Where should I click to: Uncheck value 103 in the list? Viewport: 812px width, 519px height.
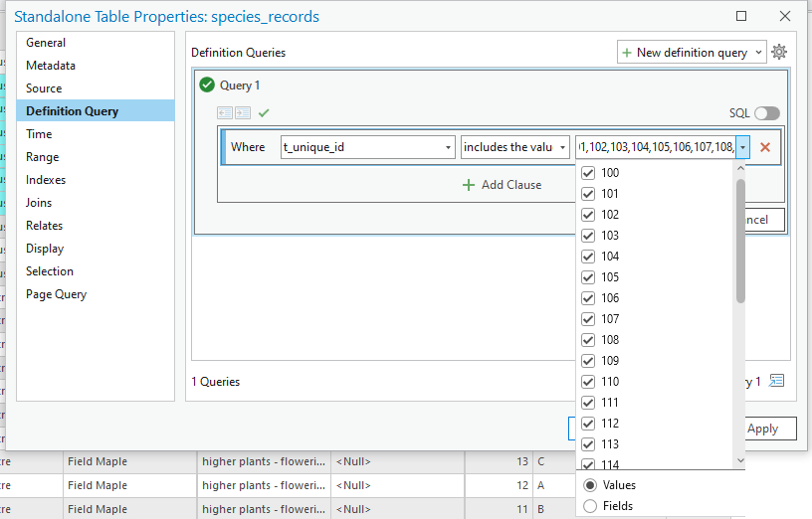click(x=588, y=236)
